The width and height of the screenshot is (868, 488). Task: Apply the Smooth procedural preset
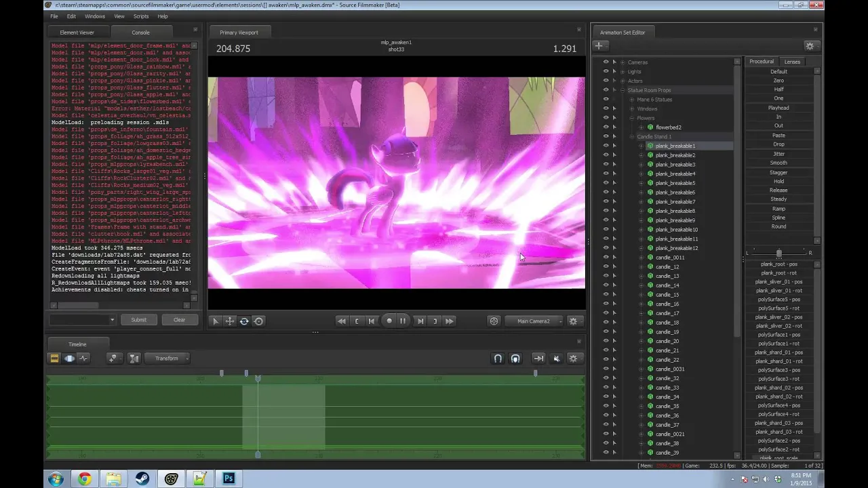coord(778,163)
